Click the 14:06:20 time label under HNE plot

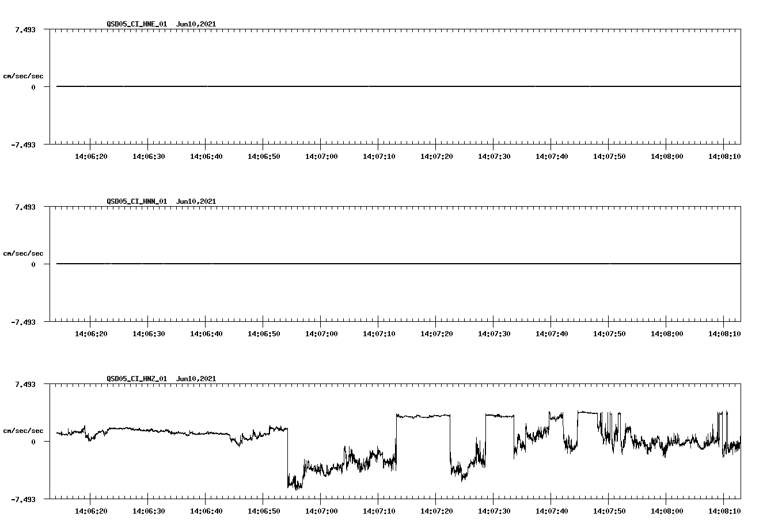point(91,157)
